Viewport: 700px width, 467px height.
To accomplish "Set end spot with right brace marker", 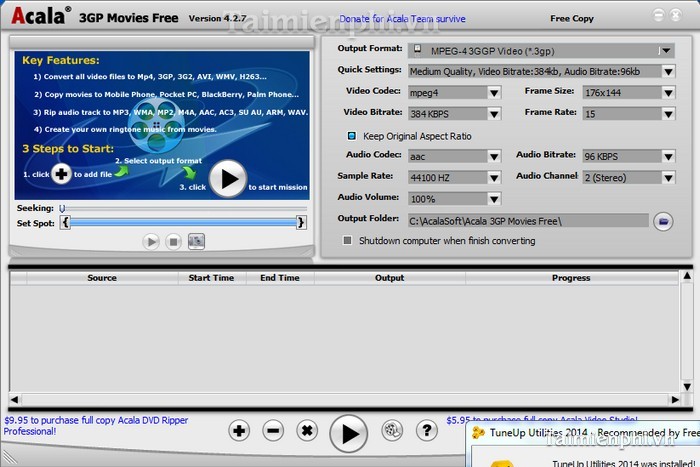I will pos(301,222).
